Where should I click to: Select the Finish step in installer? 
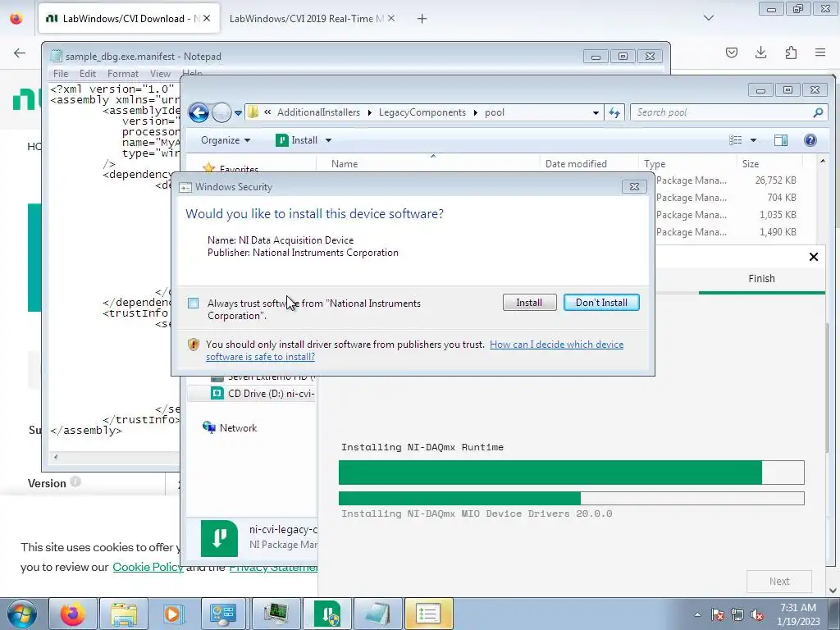click(x=761, y=279)
